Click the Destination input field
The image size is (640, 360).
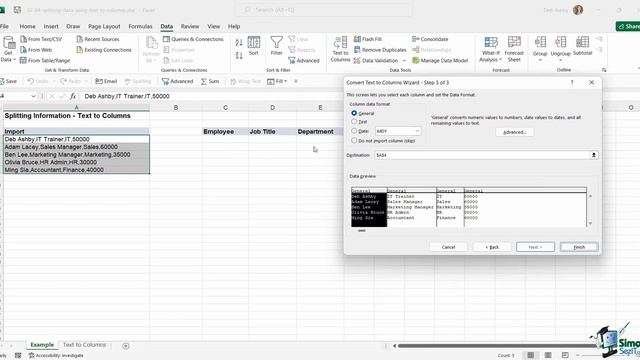(x=482, y=155)
